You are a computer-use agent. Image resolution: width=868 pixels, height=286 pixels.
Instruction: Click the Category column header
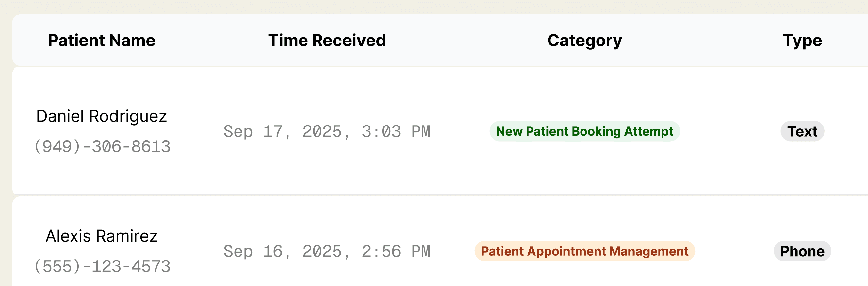pyautogui.click(x=584, y=41)
